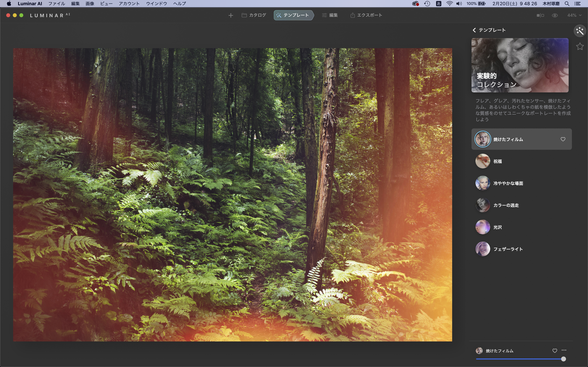Image resolution: width=588 pixels, height=367 pixels.
Task: Open the three-dots menu beside applied template
Action: (x=564, y=350)
